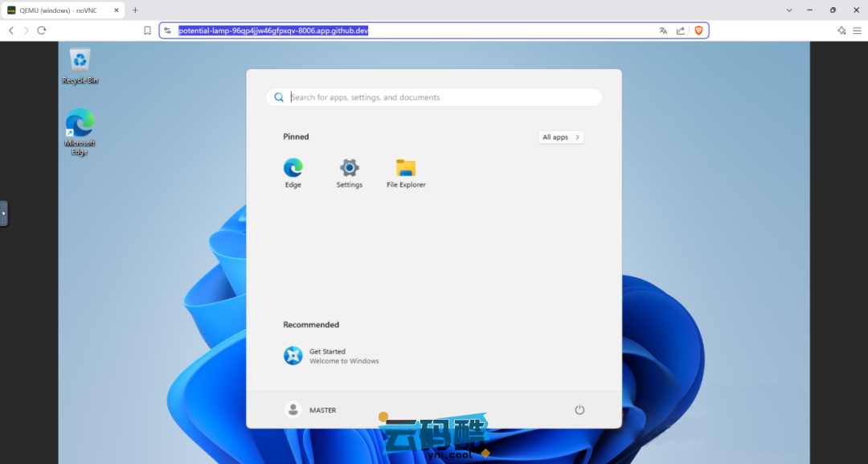Screen dimensions: 868x464
Task: Bookmark this page using bookmark icon
Action: pyautogui.click(x=147, y=31)
